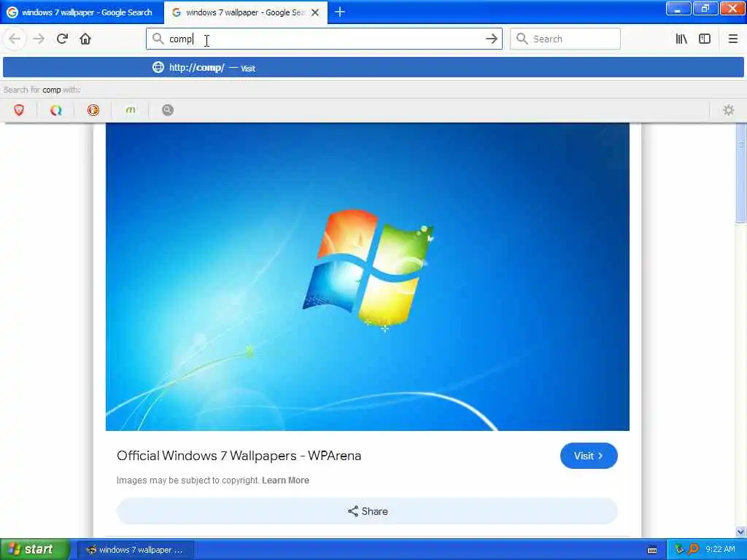This screenshot has height=560, width=747.
Task: Open a new tab with the plus button
Action: point(340,12)
